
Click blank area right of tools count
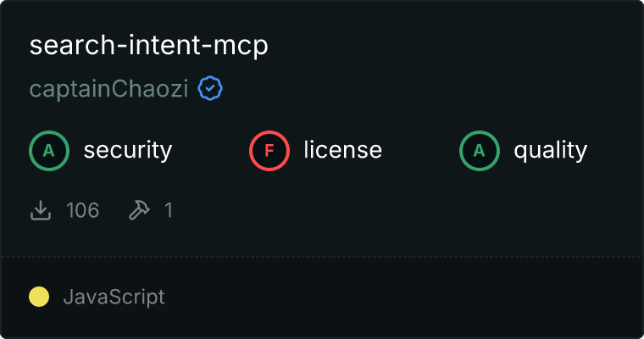click(x=407, y=210)
